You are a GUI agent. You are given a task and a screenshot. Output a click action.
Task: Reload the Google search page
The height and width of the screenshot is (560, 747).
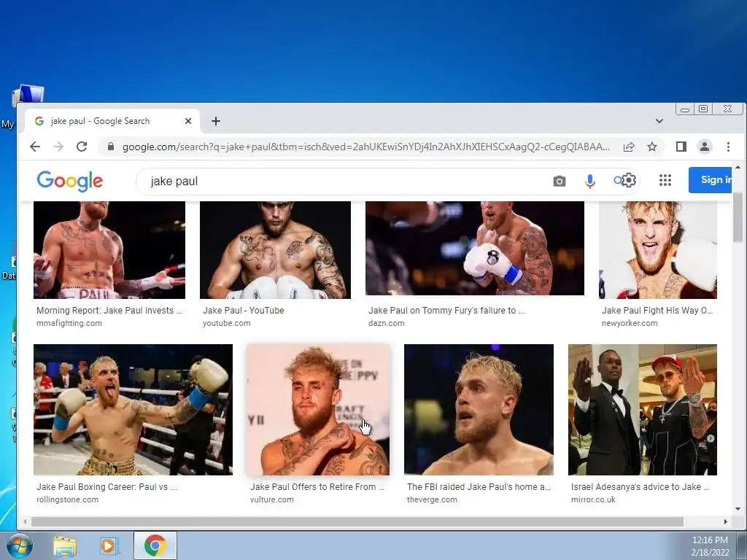pos(82,147)
